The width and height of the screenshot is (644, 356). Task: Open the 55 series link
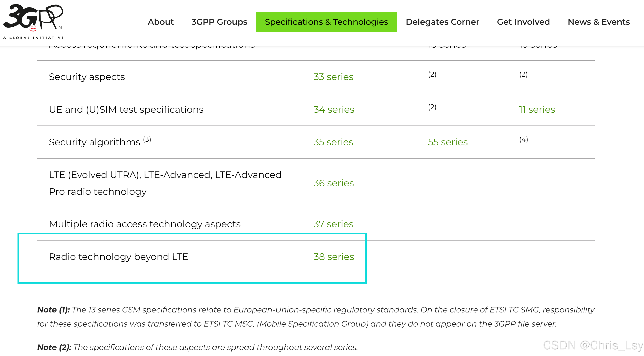click(x=447, y=142)
